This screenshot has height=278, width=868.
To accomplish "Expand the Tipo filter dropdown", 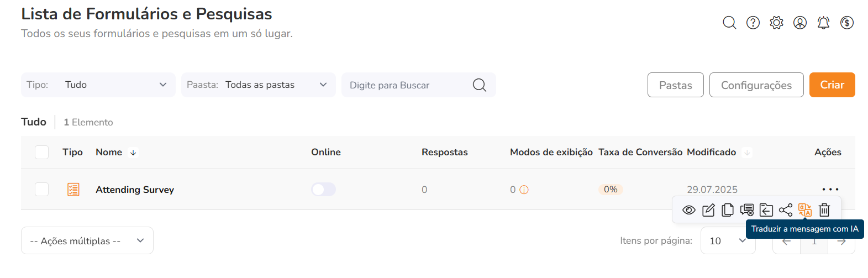I will point(98,85).
